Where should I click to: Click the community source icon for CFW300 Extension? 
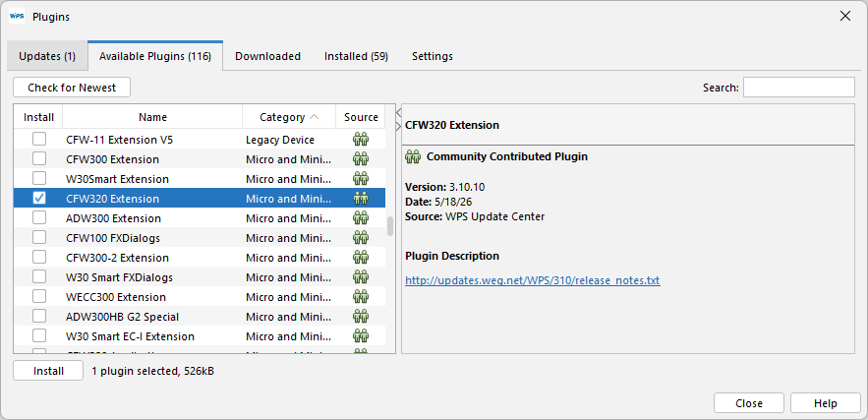(361, 159)
